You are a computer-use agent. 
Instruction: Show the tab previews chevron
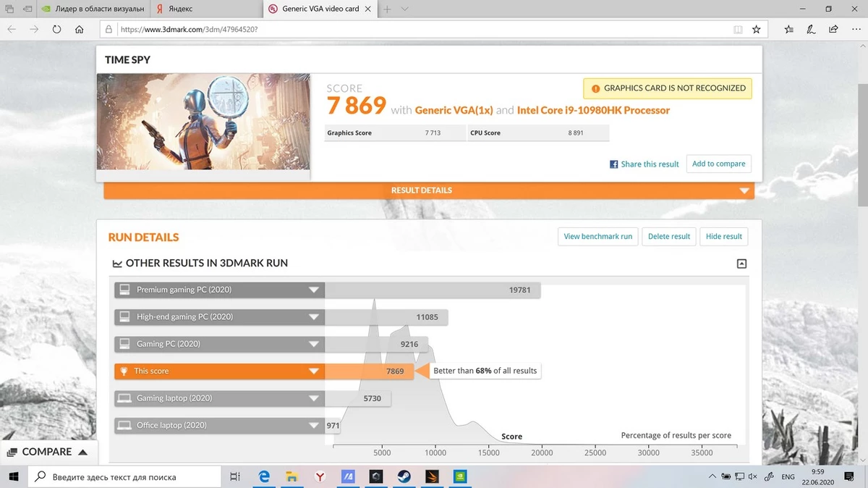point(404,9)
